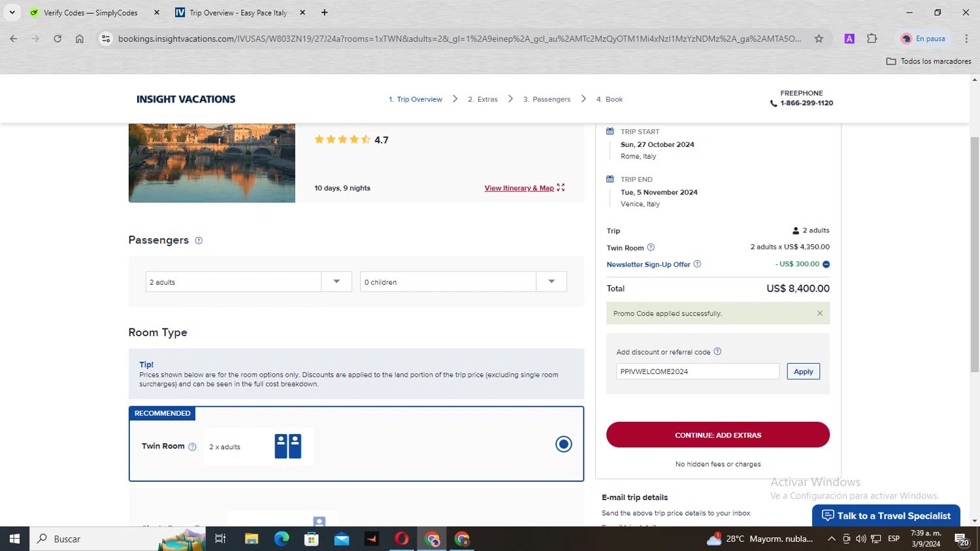
Task: Switch to the Verify Codes SimplyCodes tab
Action: [x=90, y=12]
